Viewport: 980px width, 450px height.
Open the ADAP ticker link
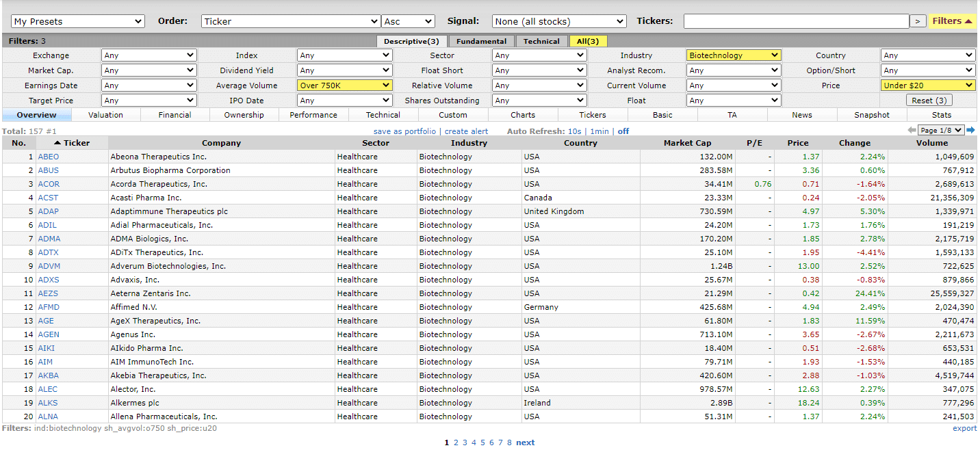pos(49,211)
